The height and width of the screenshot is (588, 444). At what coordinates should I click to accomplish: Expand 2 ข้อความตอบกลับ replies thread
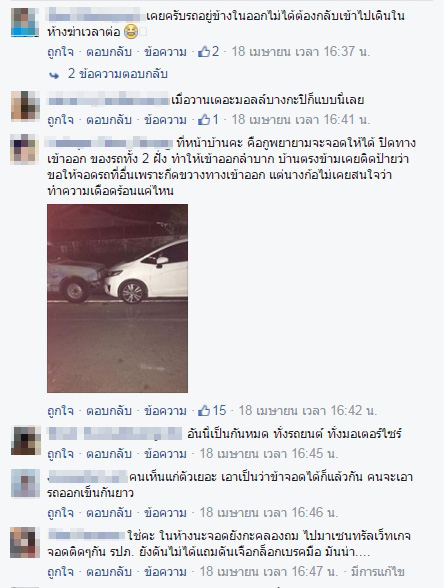tap(117, 74)
